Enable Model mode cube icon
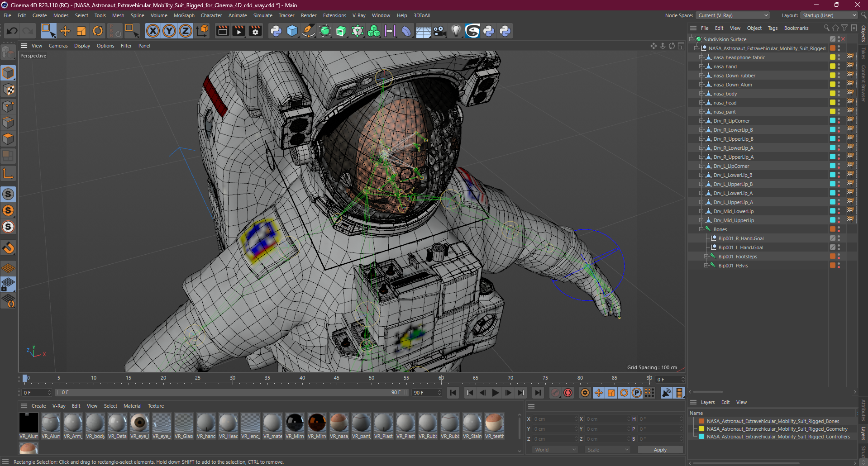 pyautogui.click(x=8, y=73)
